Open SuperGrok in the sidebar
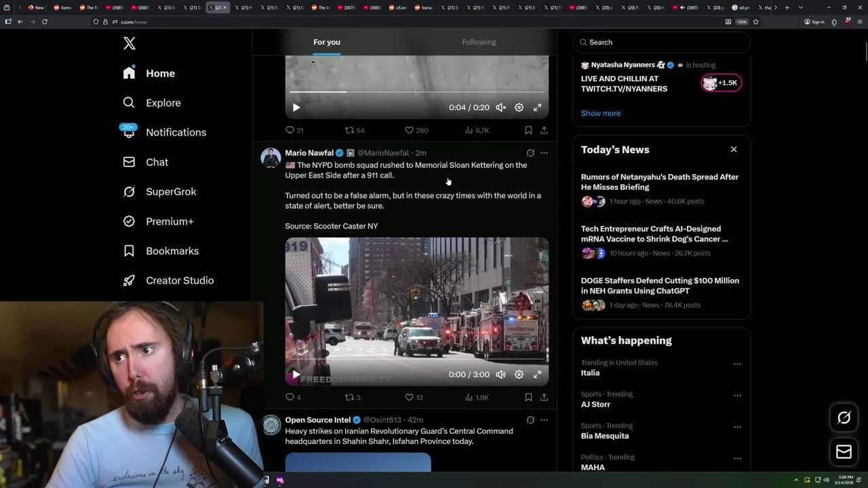Screen dimensions: 868x488 [x=159, y=192]
